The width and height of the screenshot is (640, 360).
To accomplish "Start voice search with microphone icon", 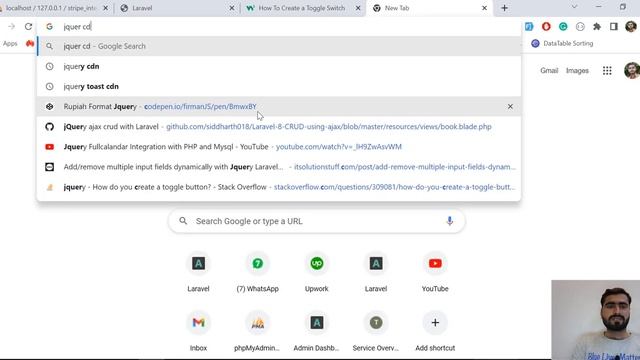I will click(x=449, y=221).
